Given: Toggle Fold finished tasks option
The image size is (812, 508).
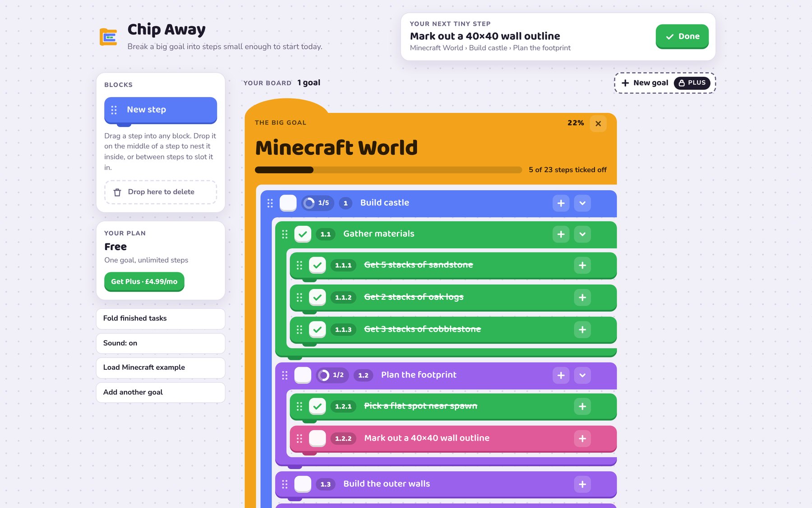Looking at the screenshot, I should (161, 319).
